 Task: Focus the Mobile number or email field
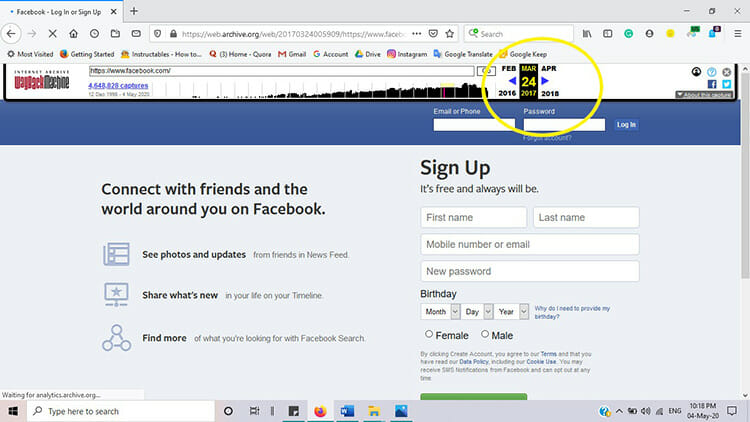pyautogui.click(x=530, y=244)
